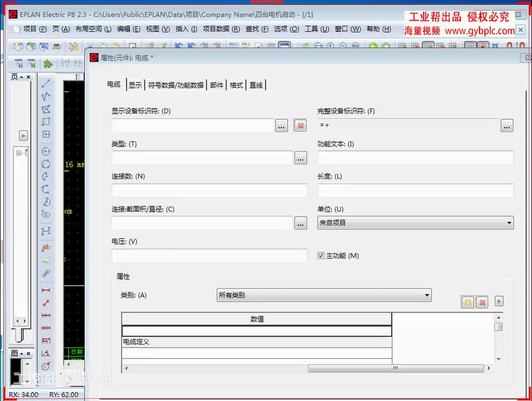Collapse the tree node in page navigator
This screenshot has width=532, height=401.
coord(19,153)
